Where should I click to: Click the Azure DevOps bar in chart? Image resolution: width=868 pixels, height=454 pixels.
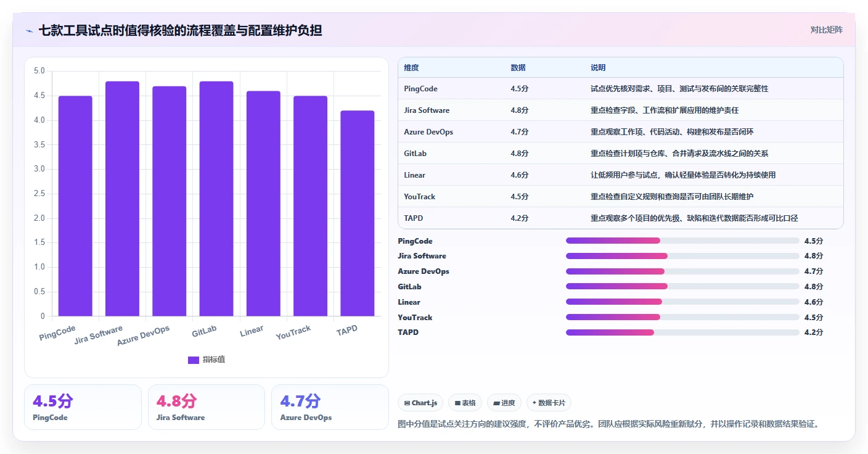point(170,201)
